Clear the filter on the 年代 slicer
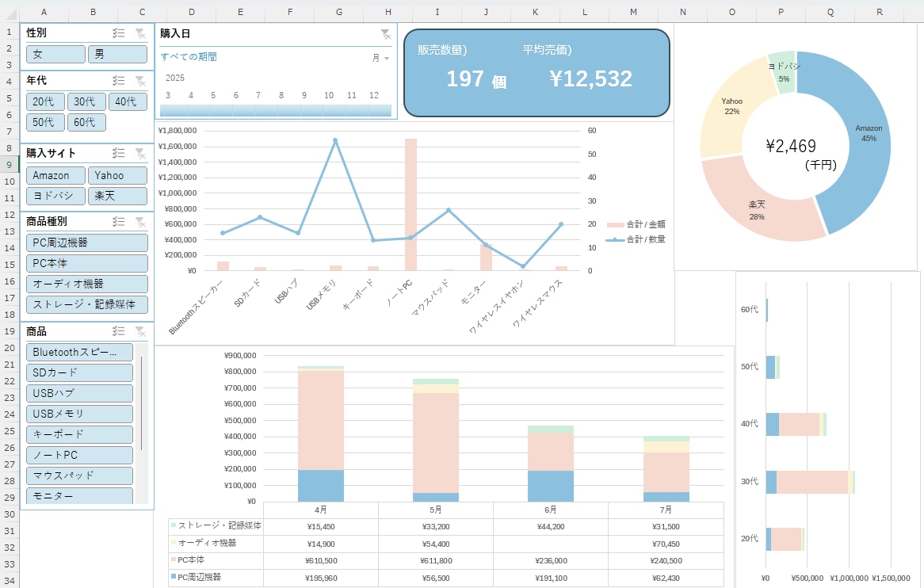 coord(140,81)
